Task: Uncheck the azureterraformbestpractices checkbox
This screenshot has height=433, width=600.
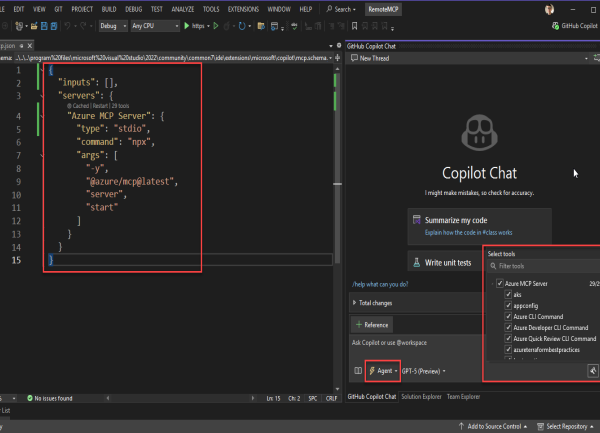Action: [x=508, y=350]
